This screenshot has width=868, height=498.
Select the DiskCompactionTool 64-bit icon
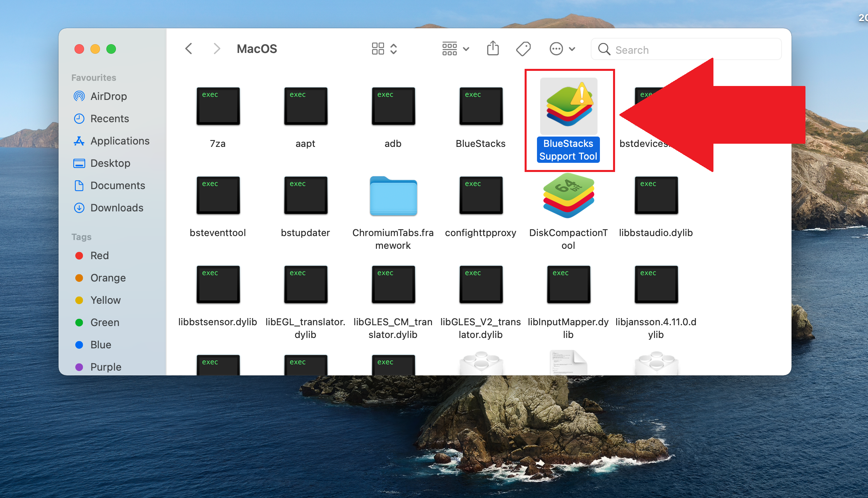[568, 195]
